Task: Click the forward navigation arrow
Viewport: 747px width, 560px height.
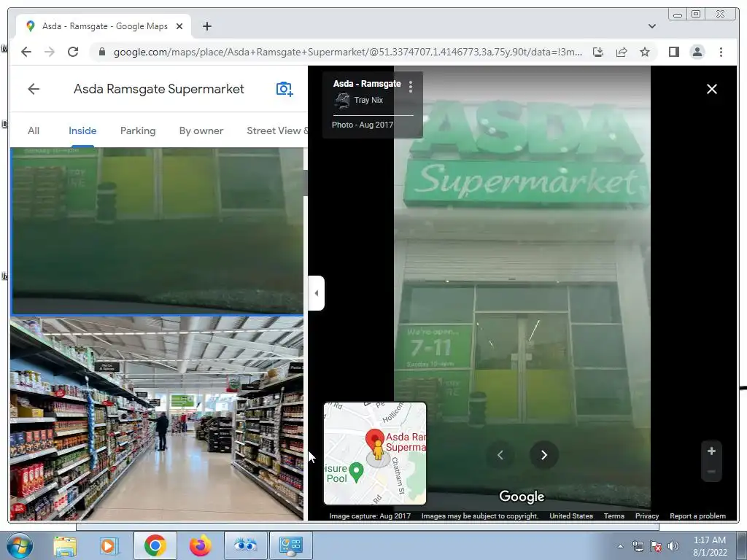Action: pos(50,52)
